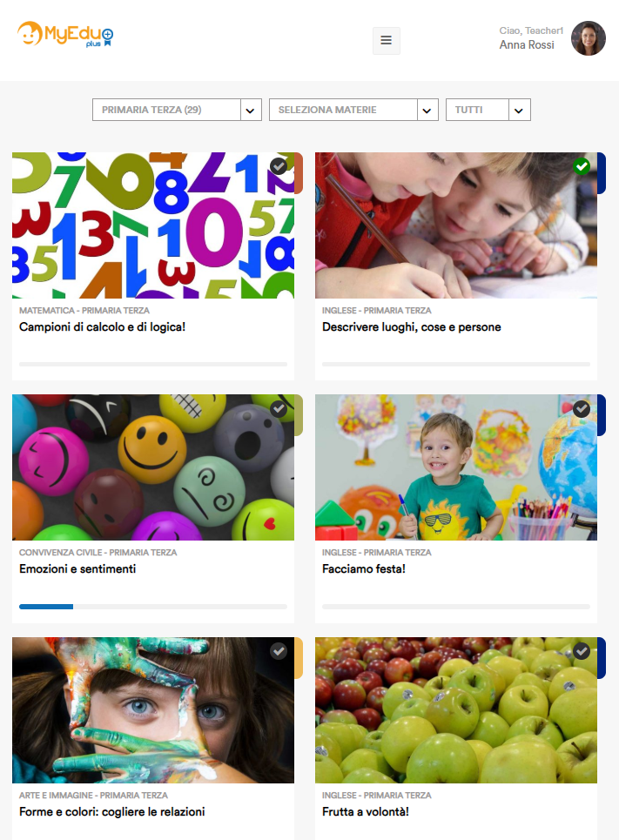Click the yellow subject tag on Forme e colori card
This screenshot has height=840, width=619.
point(299,658)
